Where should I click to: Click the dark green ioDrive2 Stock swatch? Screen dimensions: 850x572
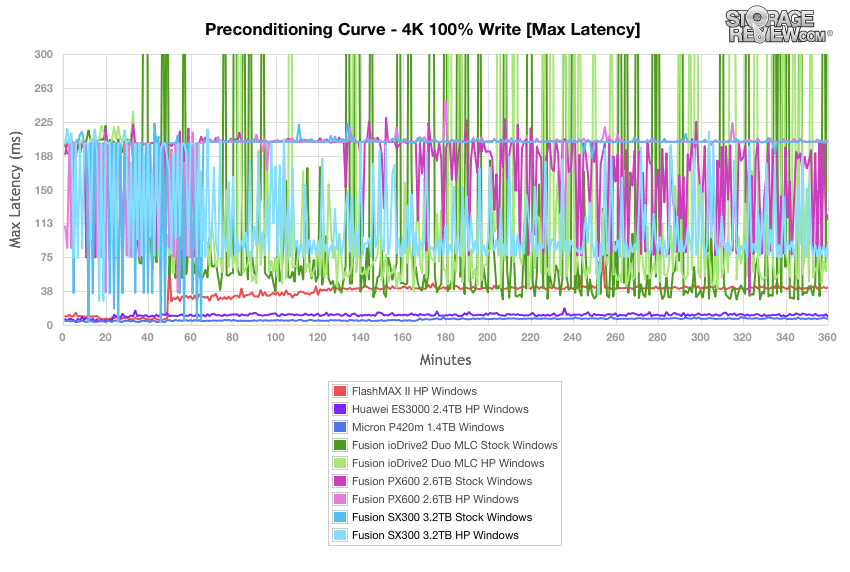point(340,445)
